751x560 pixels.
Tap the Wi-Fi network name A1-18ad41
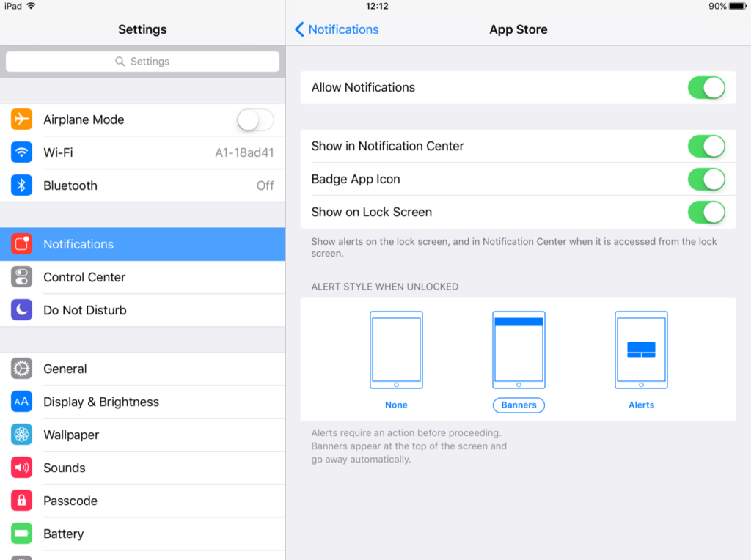[x=244, y=152]
